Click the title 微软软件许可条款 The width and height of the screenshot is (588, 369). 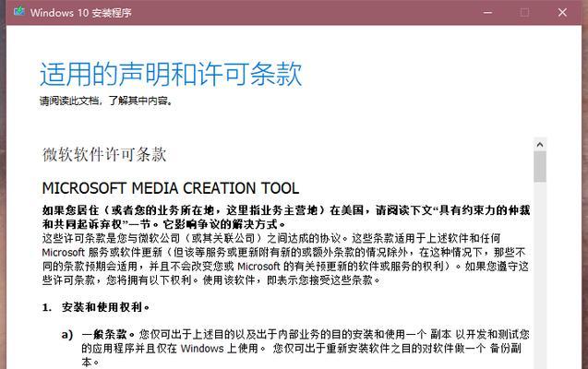click(104, 154)
